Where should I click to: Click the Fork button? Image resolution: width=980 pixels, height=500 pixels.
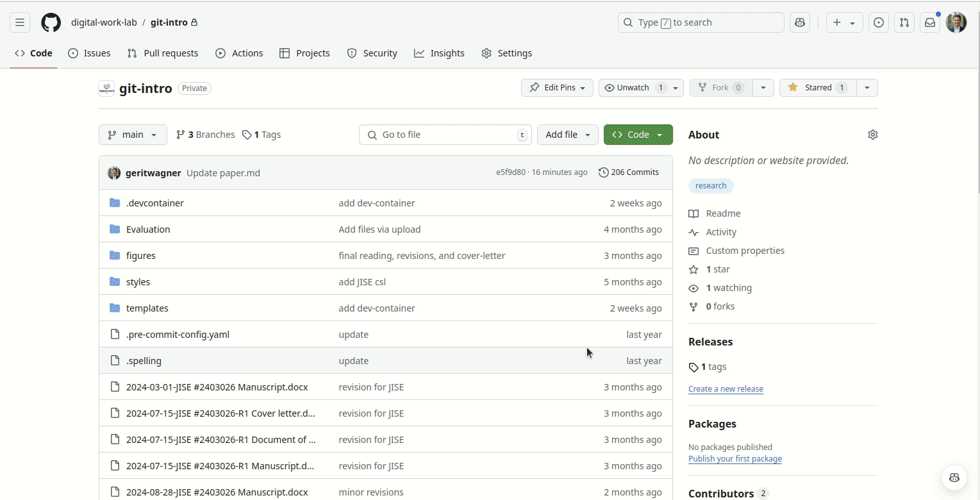click(x=720, y=88)
